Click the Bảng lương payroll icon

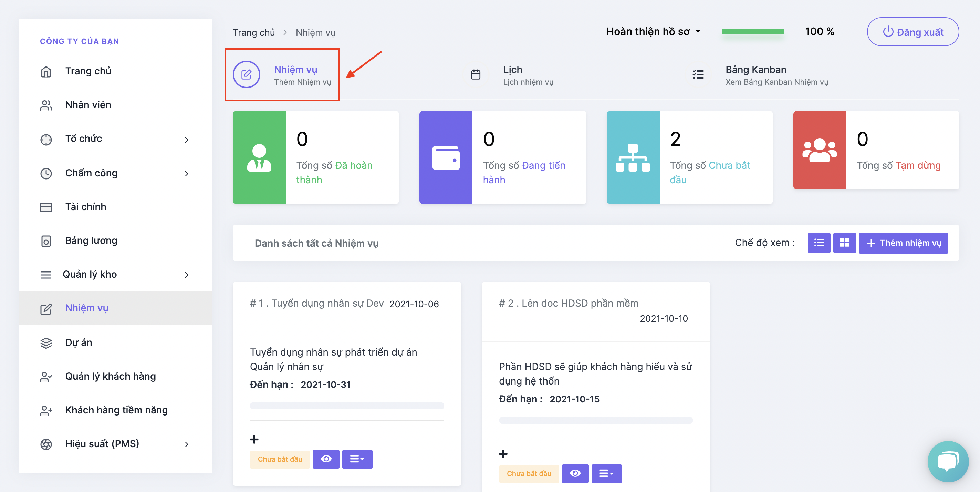pyautogui.click(x=46, y=241)
